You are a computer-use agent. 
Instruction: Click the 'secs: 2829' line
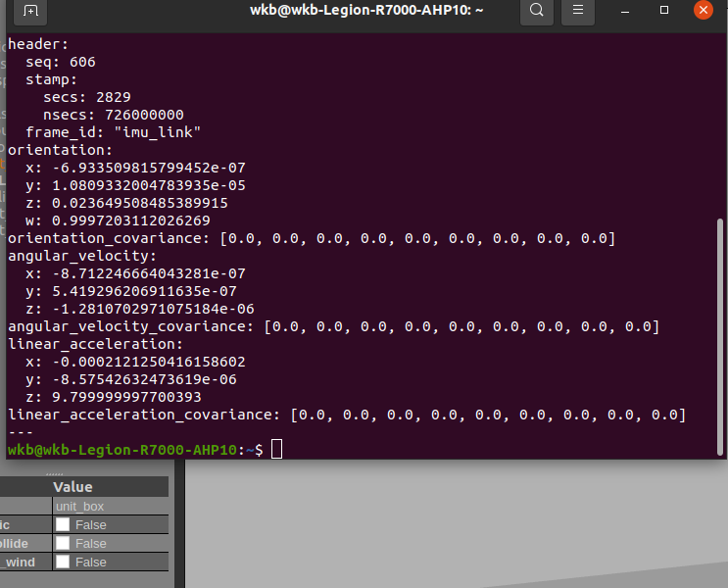(87, 97)
